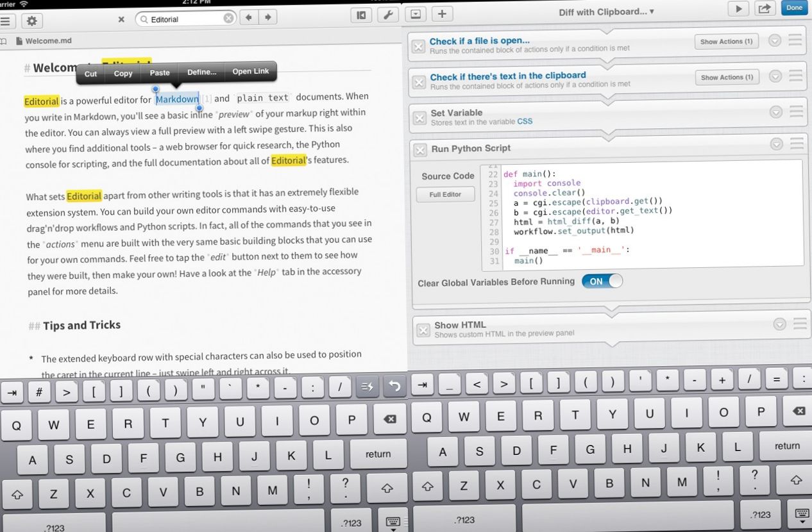Expand options chevron for 'Check if a file is open'
This screenshot has width=812, height=532.
point(774,41)
